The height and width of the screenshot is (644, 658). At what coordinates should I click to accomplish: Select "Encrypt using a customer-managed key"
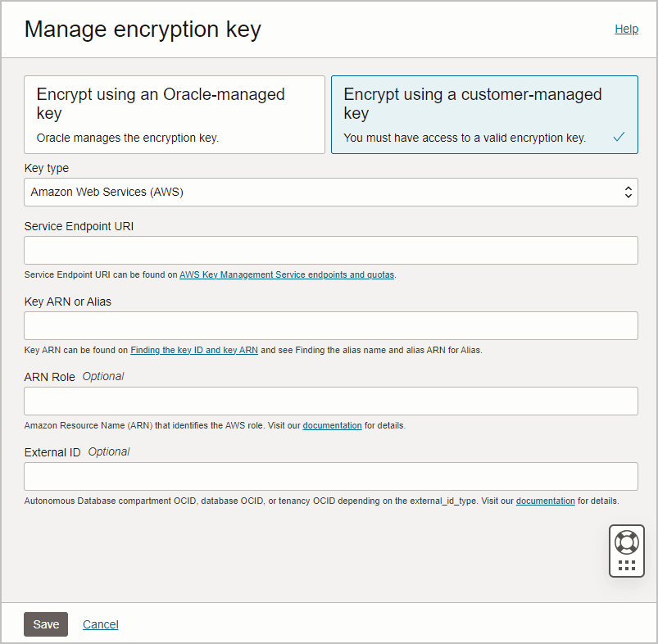483,114
